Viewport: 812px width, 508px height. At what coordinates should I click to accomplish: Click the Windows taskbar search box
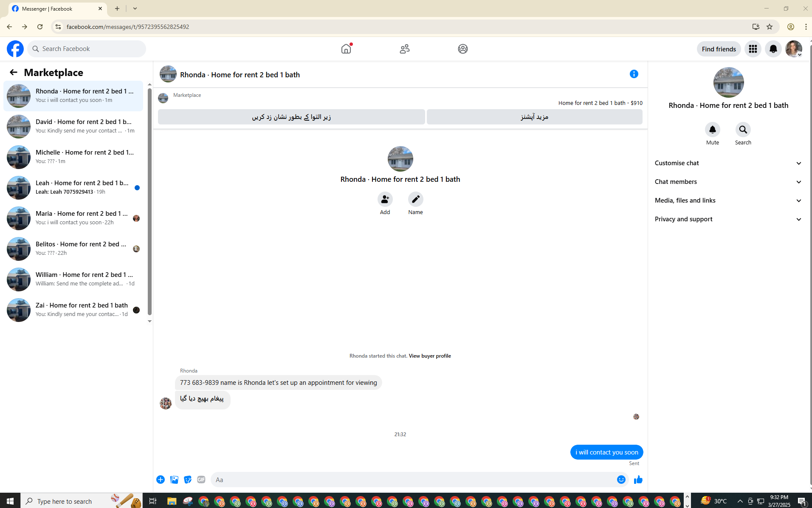pos(81,501)
